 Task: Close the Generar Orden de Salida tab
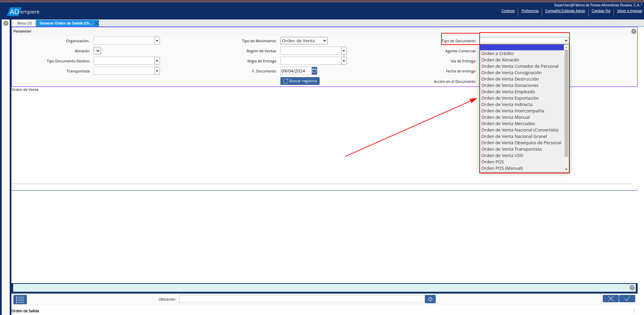coord(97,23)
